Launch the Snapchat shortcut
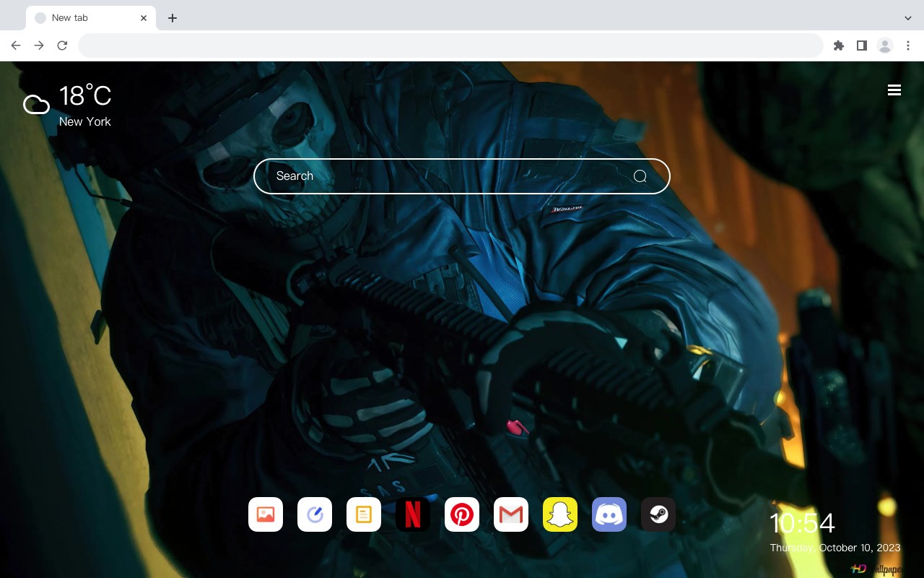 coord(560,514)
